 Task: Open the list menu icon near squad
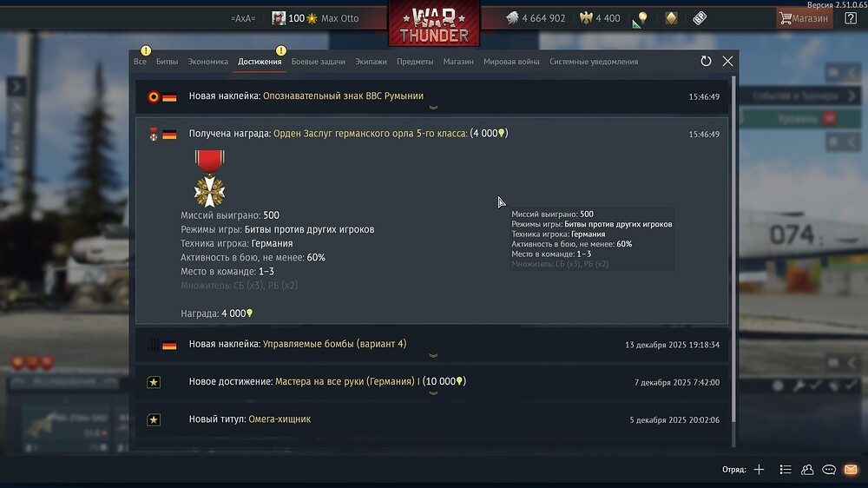[x=785, y=470]
